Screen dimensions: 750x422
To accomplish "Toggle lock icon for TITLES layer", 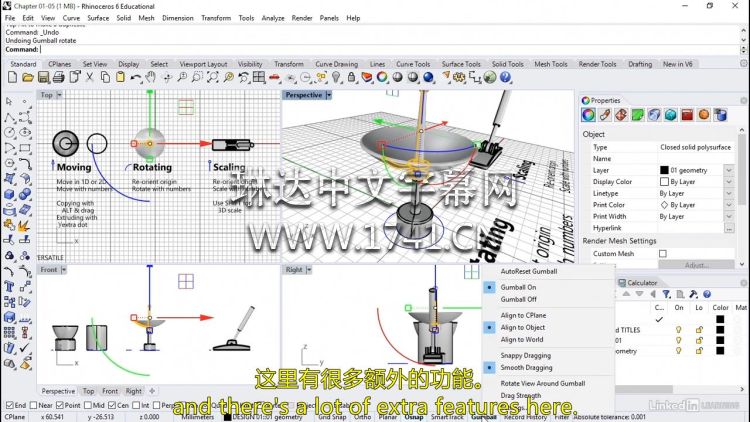I will tap(699, 330).
